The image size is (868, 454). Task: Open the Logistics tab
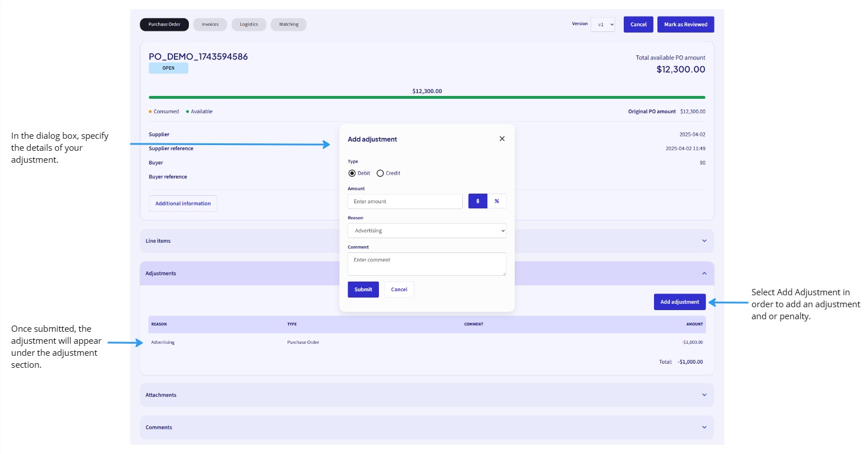(248, 24)
